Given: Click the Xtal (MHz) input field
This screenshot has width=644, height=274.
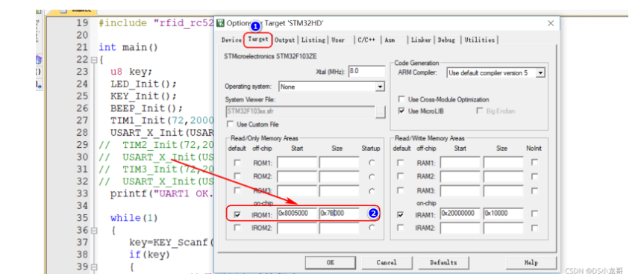Looking at the screenshot, I should tap(366, 71).
